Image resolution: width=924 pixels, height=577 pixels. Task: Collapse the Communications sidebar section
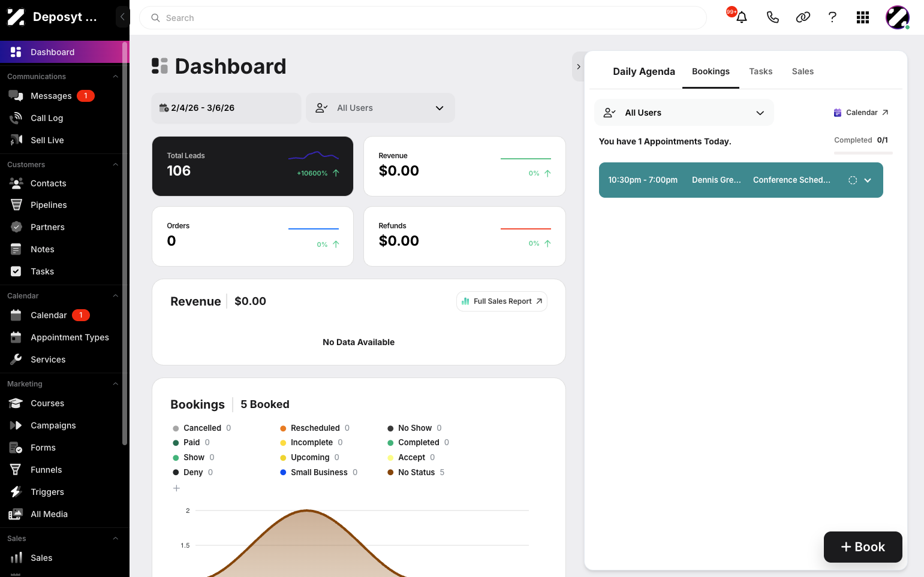116,77
